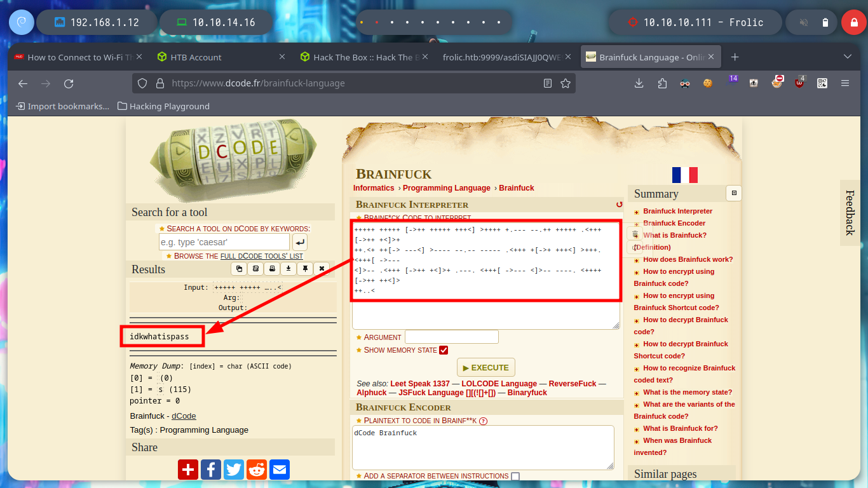Viewport: 868px width, 488px height.
Task: Untick the Show memory state checkbox
Action: point(444,350)
